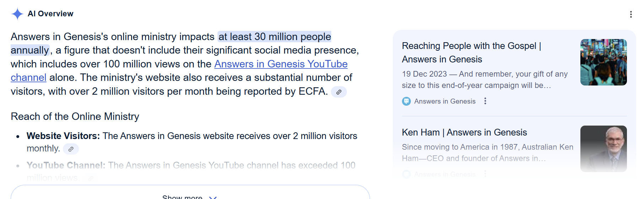Click the link chip after "monthly."

click(x=71, y=149)
